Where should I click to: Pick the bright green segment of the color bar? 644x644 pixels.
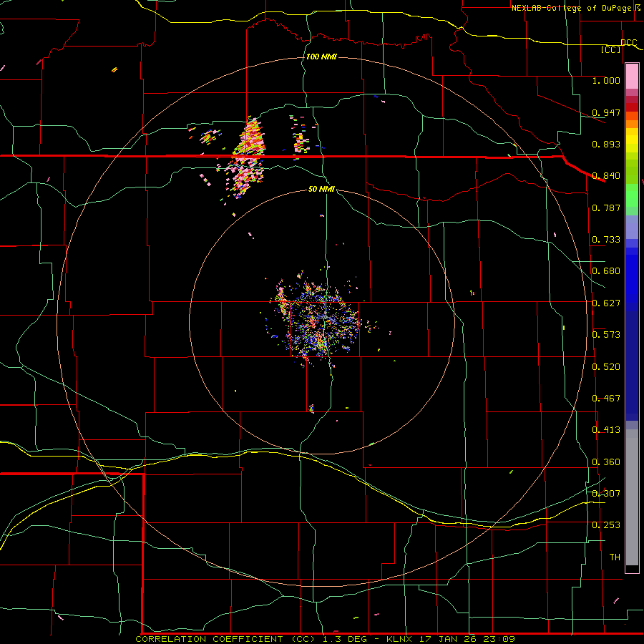click(632, 195)
